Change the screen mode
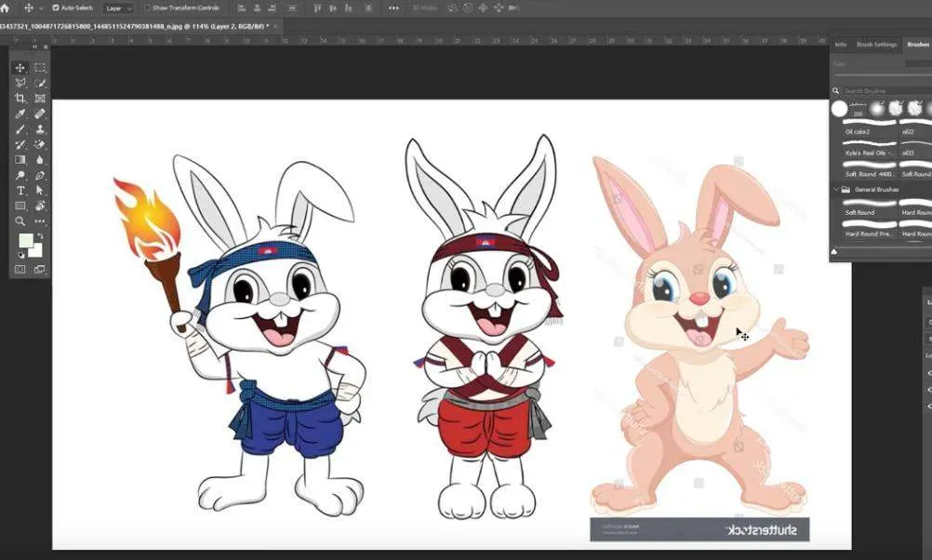This screenshot has width=932, height=560. pos(40,270)
